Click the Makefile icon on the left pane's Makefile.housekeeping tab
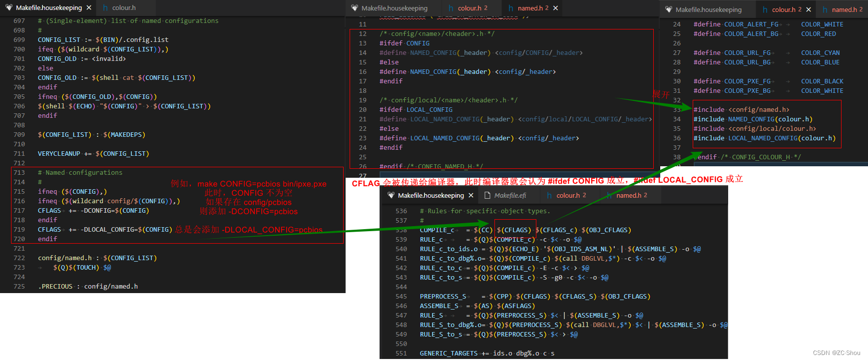The image size is (868, 360). click(x=8, y=7)
